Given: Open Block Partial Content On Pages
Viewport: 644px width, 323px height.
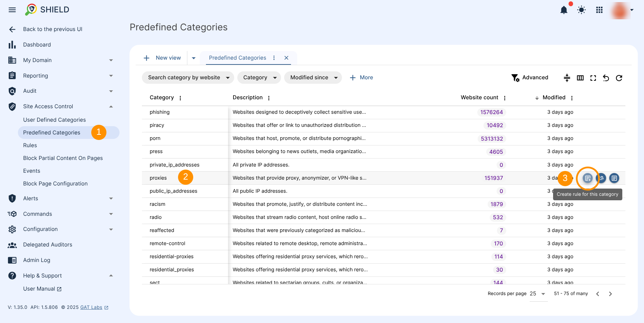Looking at the screenshot, I should coord(63,158).
